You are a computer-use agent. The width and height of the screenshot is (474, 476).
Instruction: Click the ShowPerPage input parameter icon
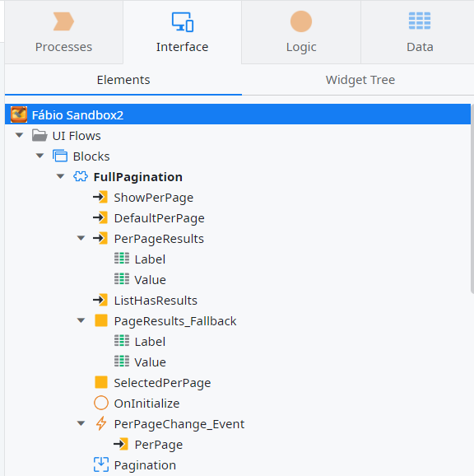coord(100,197)
